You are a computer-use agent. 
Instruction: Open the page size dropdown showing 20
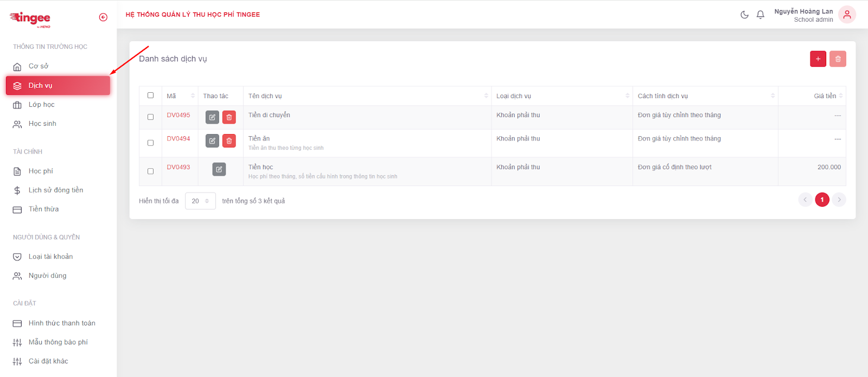pyautogui.click(x=200, y=201)
